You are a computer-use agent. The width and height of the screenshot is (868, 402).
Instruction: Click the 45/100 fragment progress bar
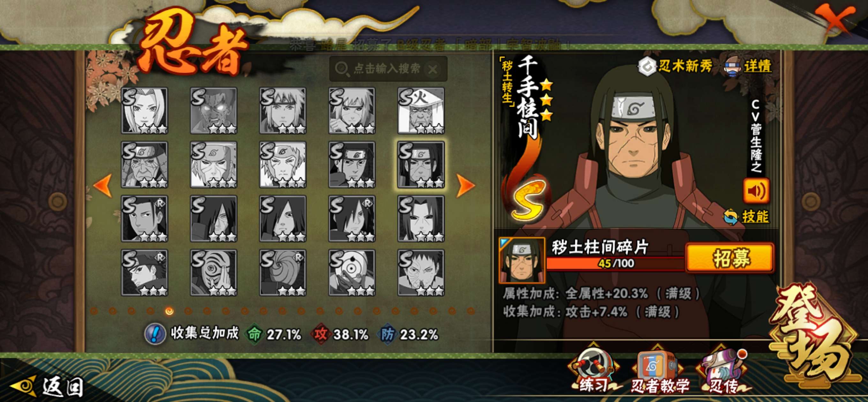[615, 263]
